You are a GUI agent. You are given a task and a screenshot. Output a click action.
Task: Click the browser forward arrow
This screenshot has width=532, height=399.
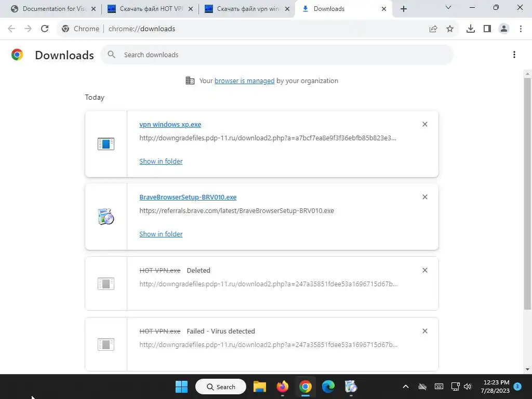(28, 29)
